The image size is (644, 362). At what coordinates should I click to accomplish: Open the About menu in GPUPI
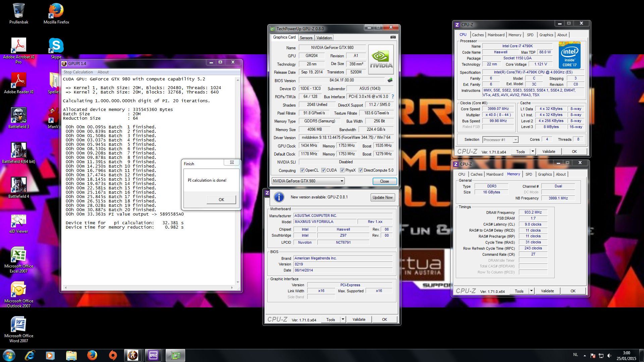coord(103,72)
